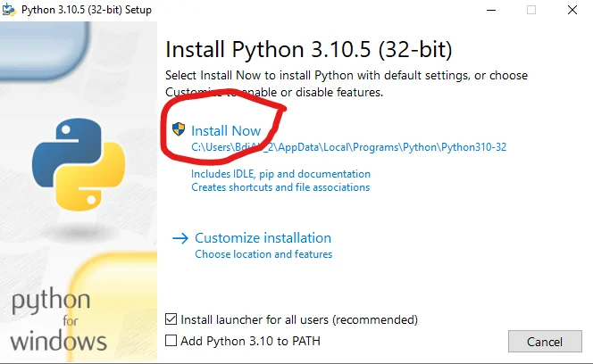Close the setup window with the X button

[x=572, y=10]
